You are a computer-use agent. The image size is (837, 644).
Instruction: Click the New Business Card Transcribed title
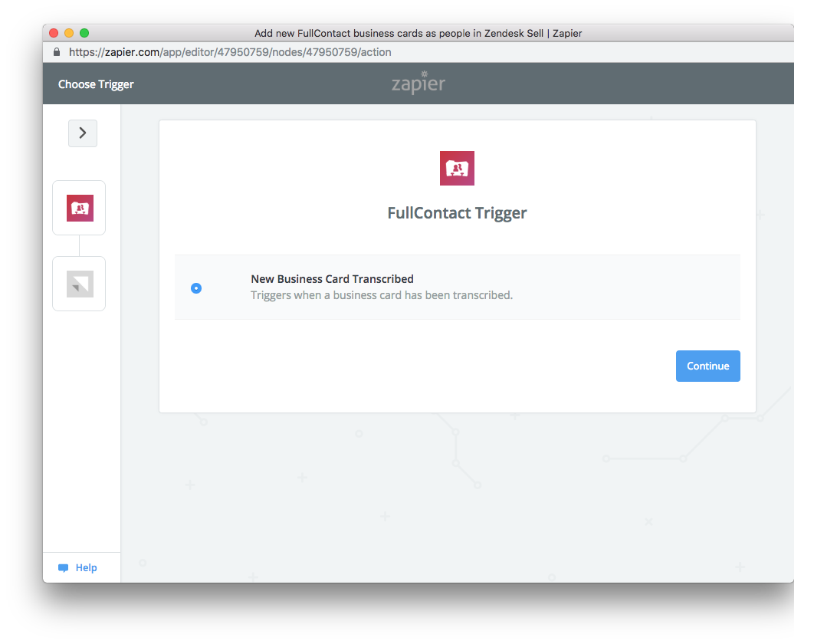pyautogui.click(x=332, y=279)
